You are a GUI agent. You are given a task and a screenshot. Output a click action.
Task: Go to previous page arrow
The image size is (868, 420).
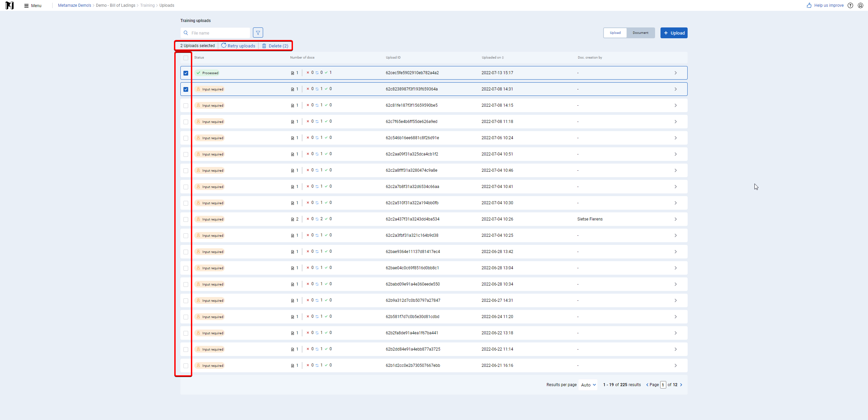pyautogui.click(x=647, y=385)
